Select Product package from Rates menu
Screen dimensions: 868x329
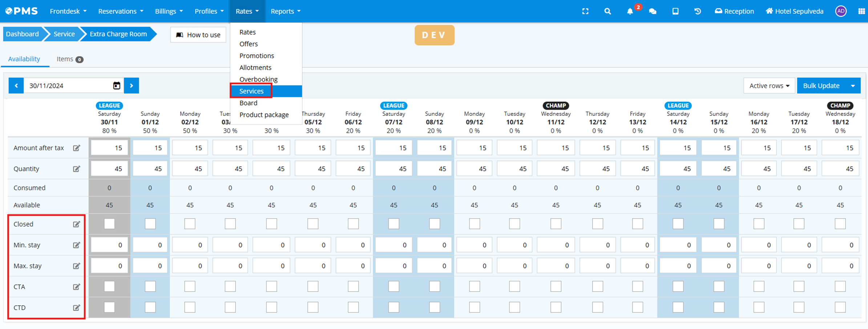tap(264, 115)
